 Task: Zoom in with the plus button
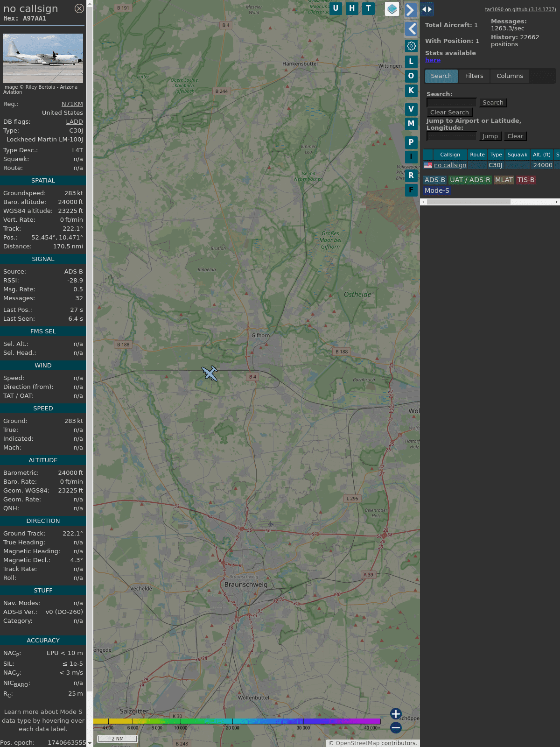point(396,714)
